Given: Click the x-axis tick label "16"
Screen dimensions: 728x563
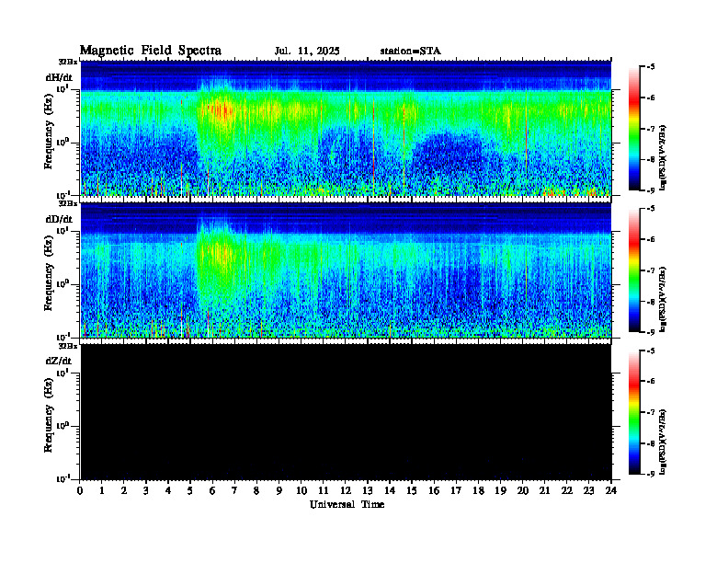Looking at the screenshot, I should 434,490.
